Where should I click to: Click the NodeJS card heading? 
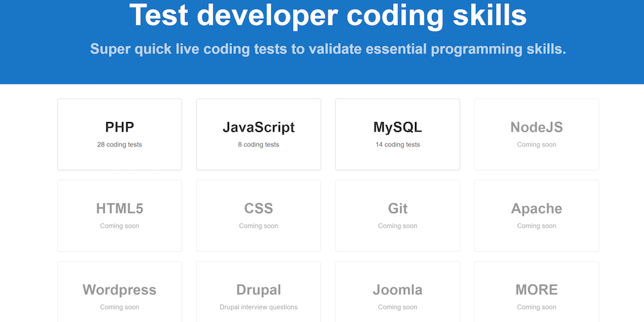coord(536,127)
